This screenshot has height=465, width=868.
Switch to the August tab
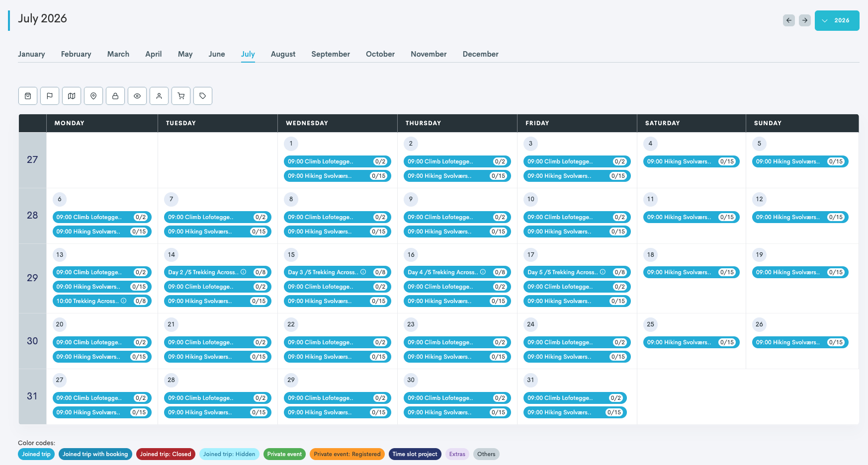[283, 54]
